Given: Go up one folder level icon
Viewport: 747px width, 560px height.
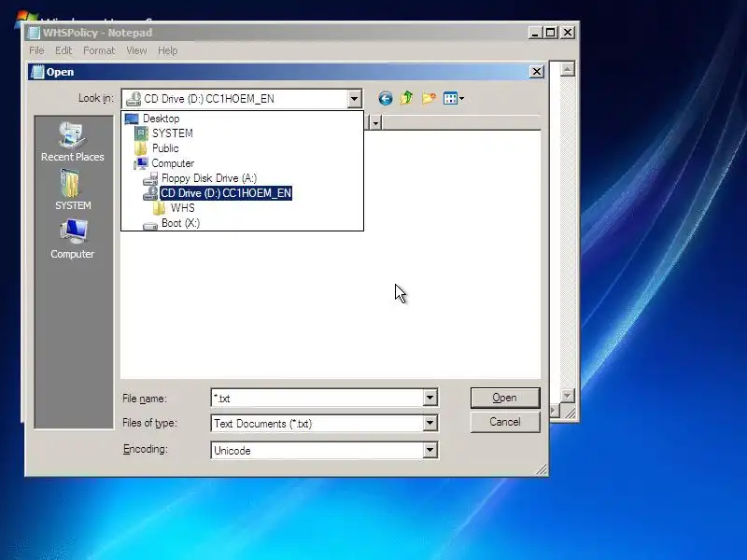Looking at the screenshot, I should click(407, 98).
